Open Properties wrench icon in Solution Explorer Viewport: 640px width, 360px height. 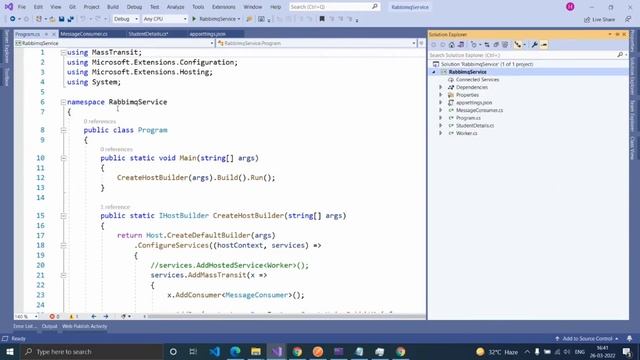[534, 45]
